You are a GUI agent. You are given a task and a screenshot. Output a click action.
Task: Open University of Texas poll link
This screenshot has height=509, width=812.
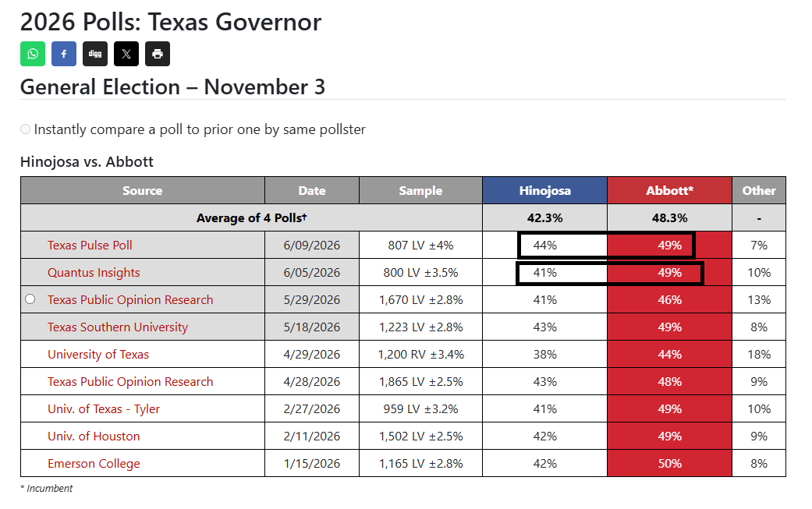pyautogui.click(x=98, y=355)
